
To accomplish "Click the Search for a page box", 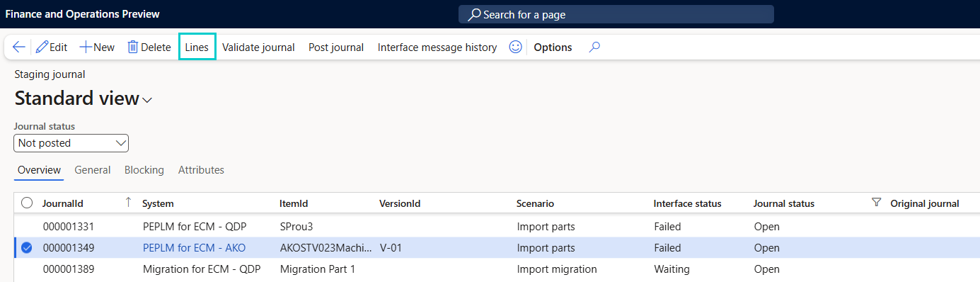I will pos(616,14).
